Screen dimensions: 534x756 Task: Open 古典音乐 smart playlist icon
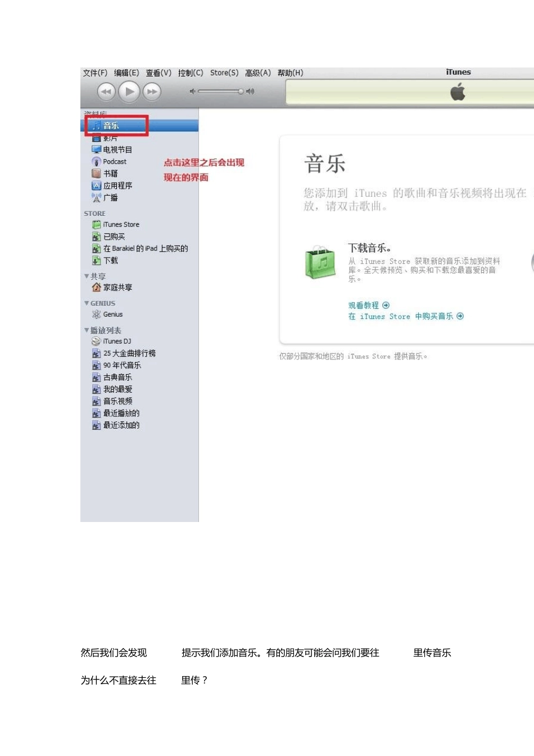(x=96, y=377)
